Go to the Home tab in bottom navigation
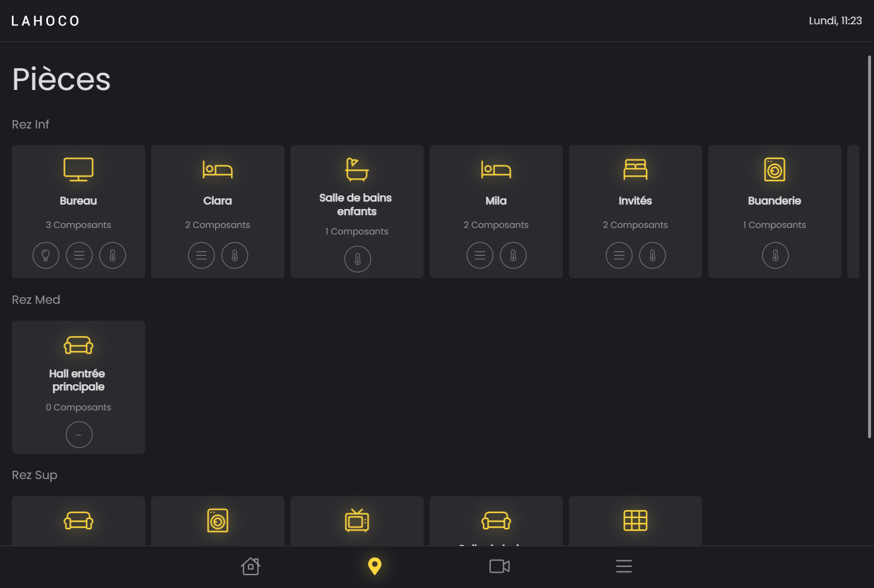 coord(251,567)
